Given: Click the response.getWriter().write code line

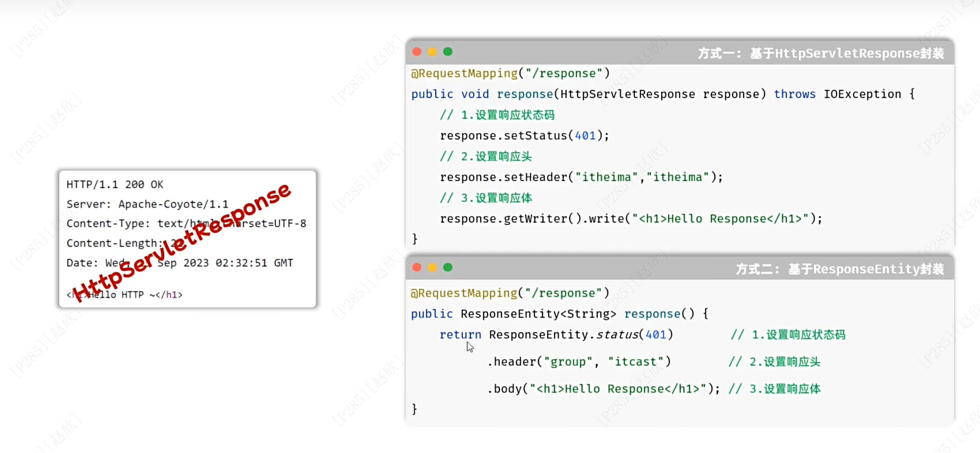Looking at the screenshot, I should coord(631,219).
